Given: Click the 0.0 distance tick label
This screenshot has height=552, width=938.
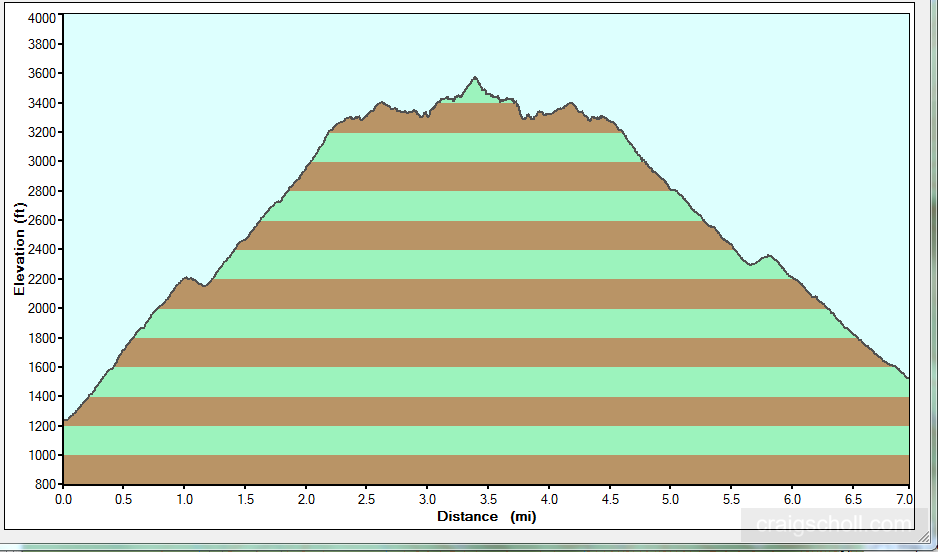Looking at the screenshot, I should tap(63, 499).
